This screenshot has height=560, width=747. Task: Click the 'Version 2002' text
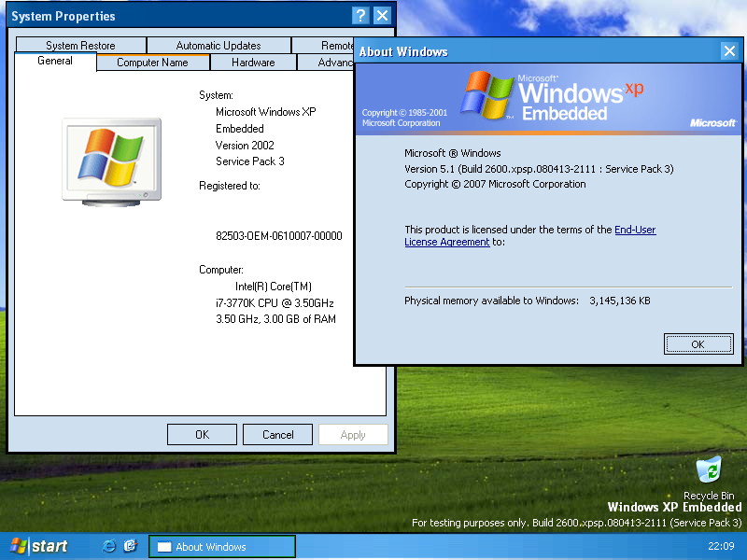[x=245, y=146]
